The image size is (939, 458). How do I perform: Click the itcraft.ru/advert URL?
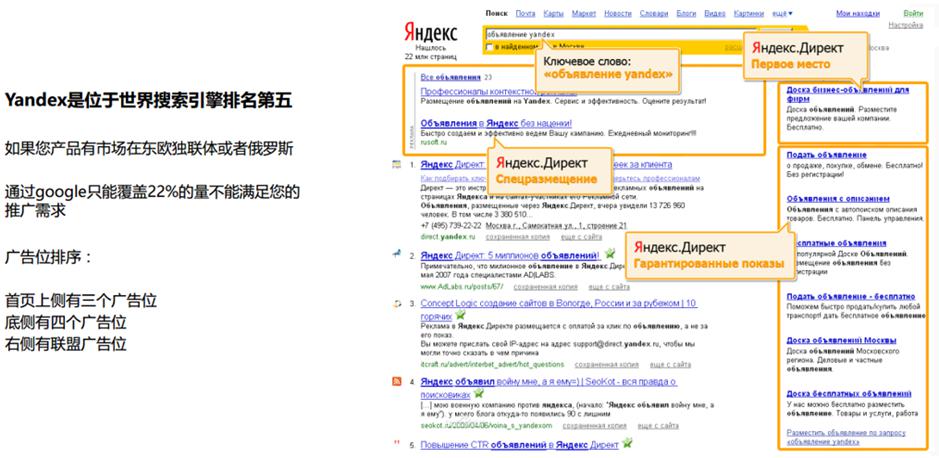pyautogui.click(x=492, y=365)
